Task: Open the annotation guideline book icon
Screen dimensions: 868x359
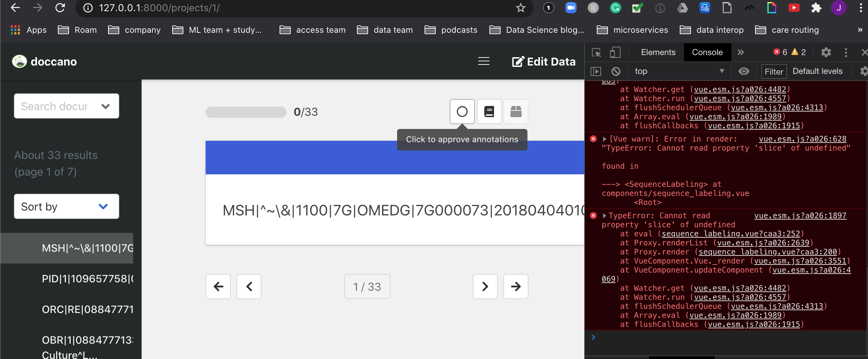Action: pyautogui.click(x=489, y=112)
